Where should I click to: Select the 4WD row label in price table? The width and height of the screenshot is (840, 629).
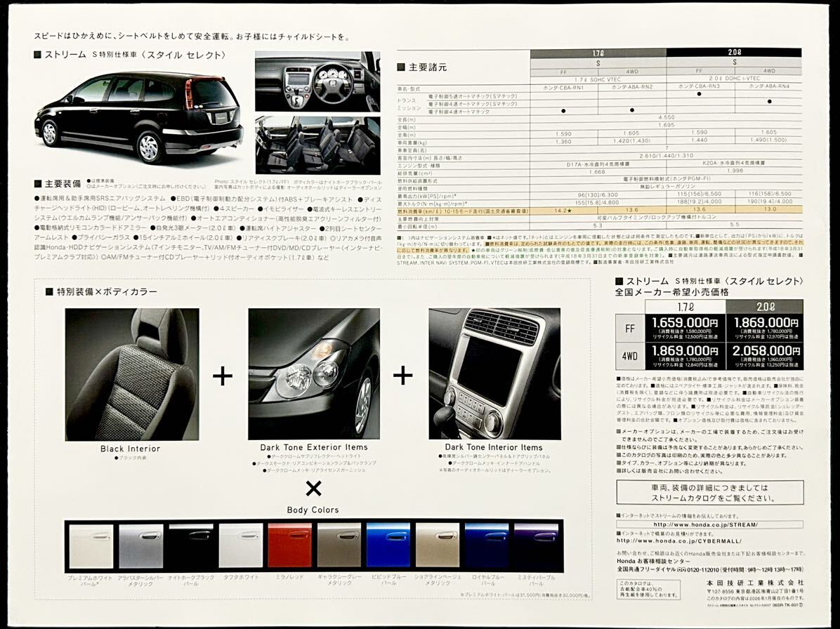click(630, 356)
